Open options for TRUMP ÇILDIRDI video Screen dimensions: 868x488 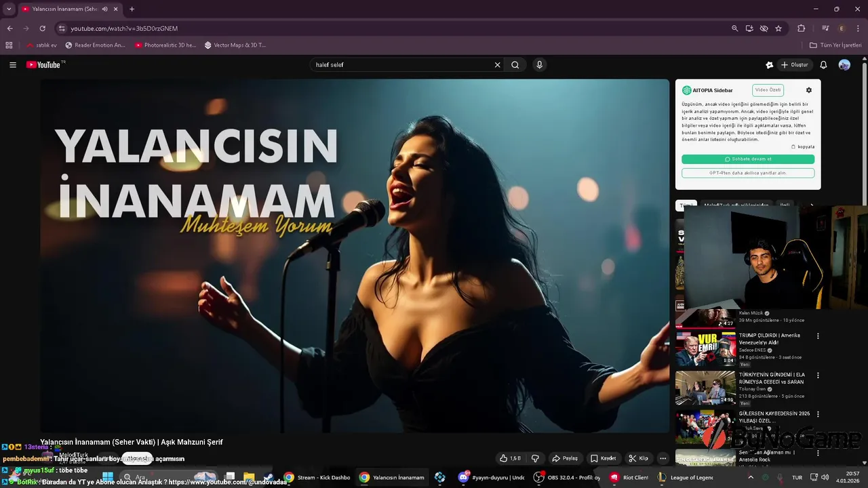coord(818,336)
